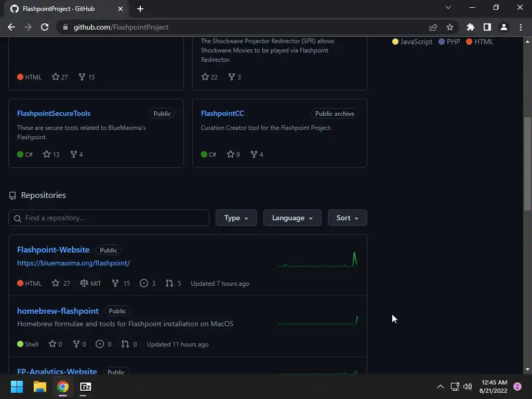Select the FlashpointProject · GitHub tab
The width and height of the screenshot is (532, 399).
66,9
